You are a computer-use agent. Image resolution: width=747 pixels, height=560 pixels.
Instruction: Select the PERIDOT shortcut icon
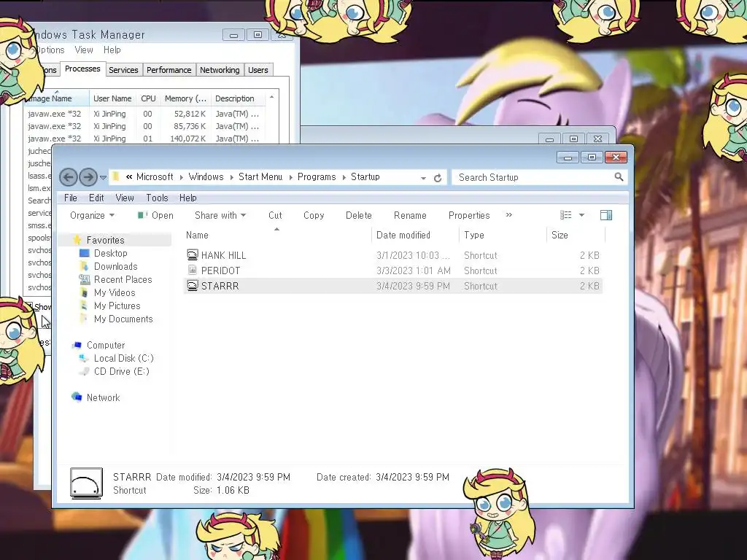click(x=192, y=270)
